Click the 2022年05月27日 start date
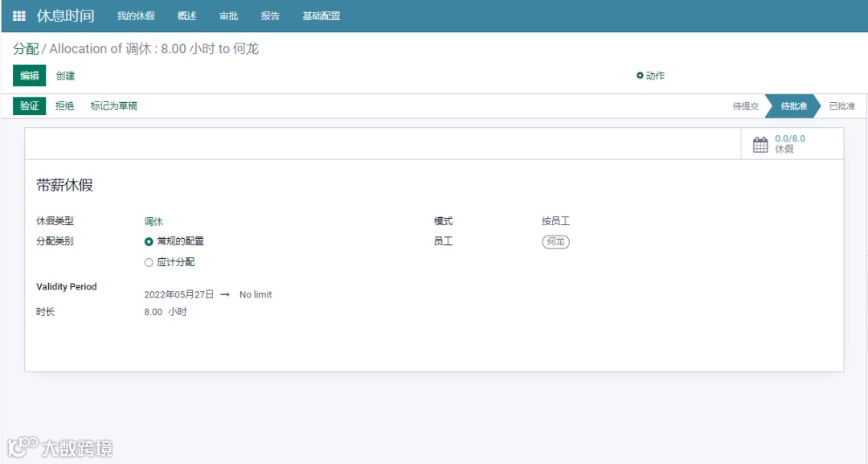The image size is (868, 464). 178,294
